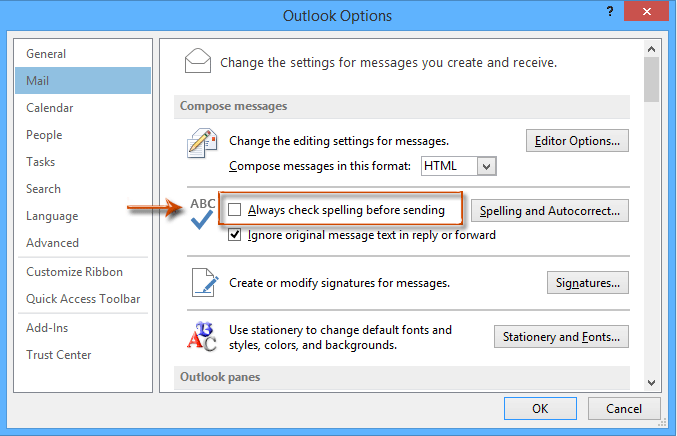
Task: Click the Outlook panes section header
Action: tap(402, 377)
